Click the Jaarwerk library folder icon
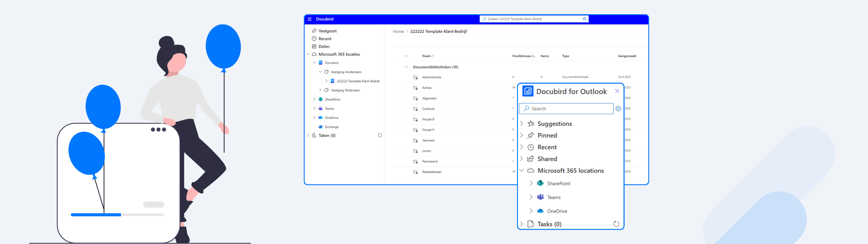 coord(415,140)
